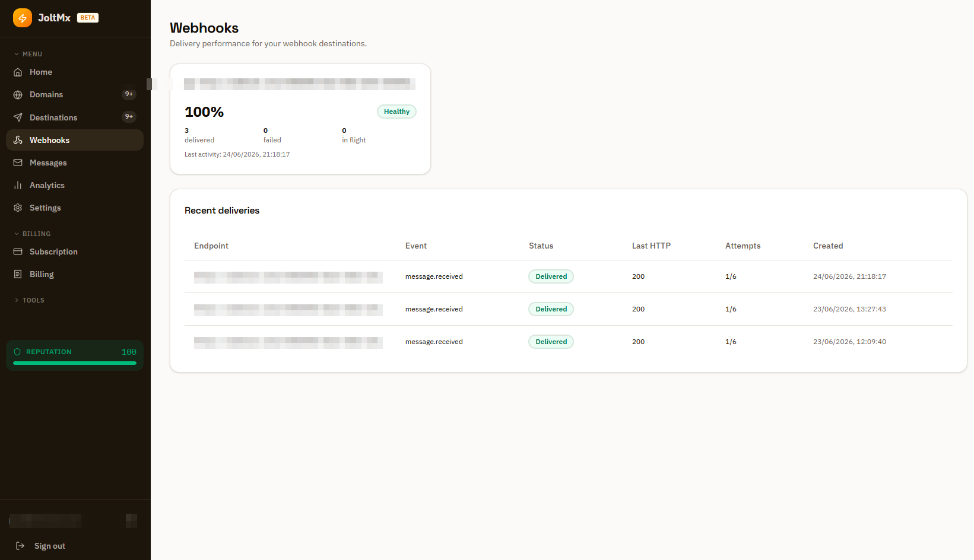The image size is (974, 560).
Task: Click the green reputation progress bar
Action: pyautogui.click(x=75, y=363)
